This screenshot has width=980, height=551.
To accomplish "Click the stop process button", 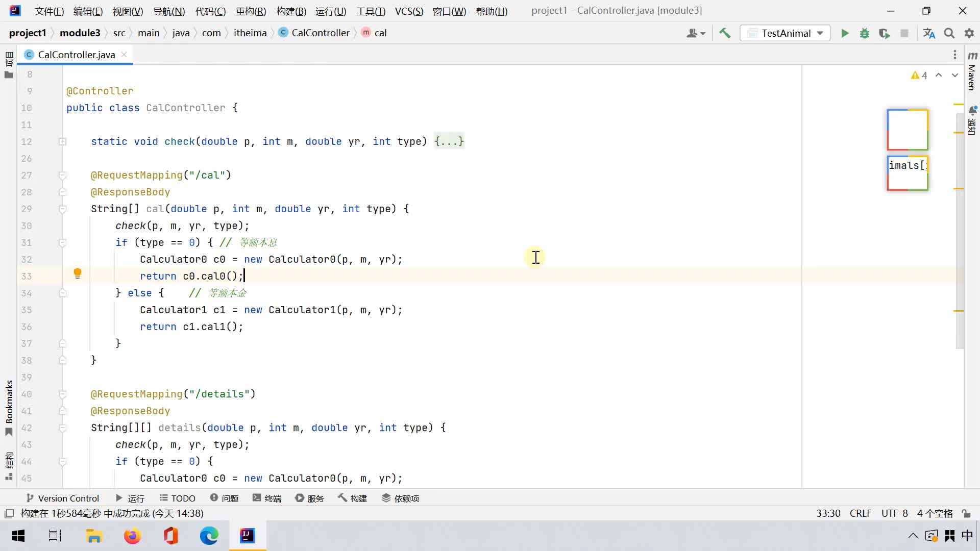I will tap(904, 33).
